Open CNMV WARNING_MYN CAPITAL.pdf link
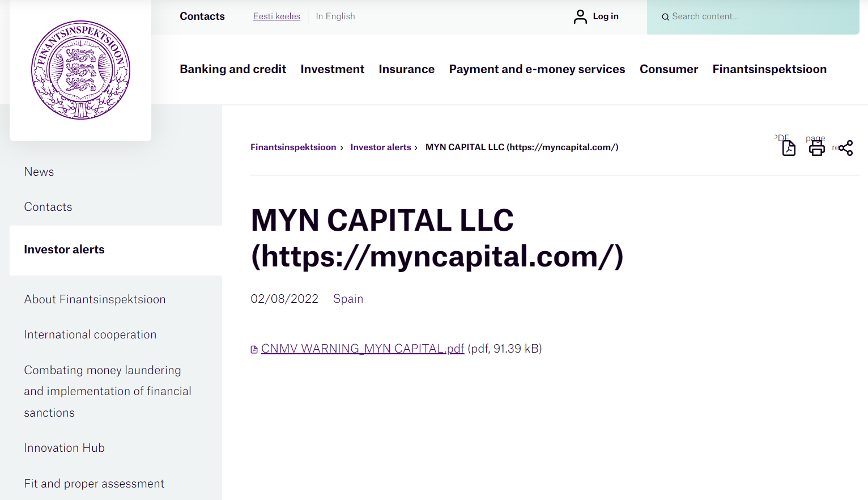Viewport: 868px width, 500px height. [363, 349]
